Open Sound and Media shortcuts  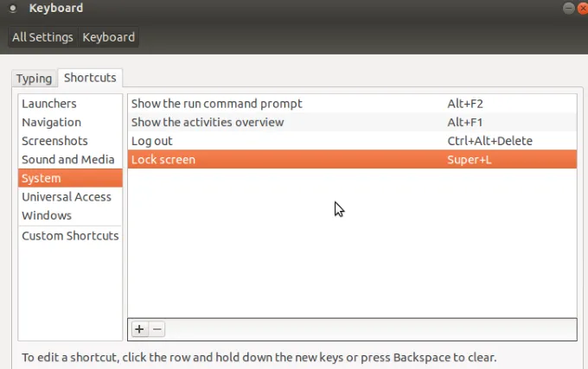[68, 160]
